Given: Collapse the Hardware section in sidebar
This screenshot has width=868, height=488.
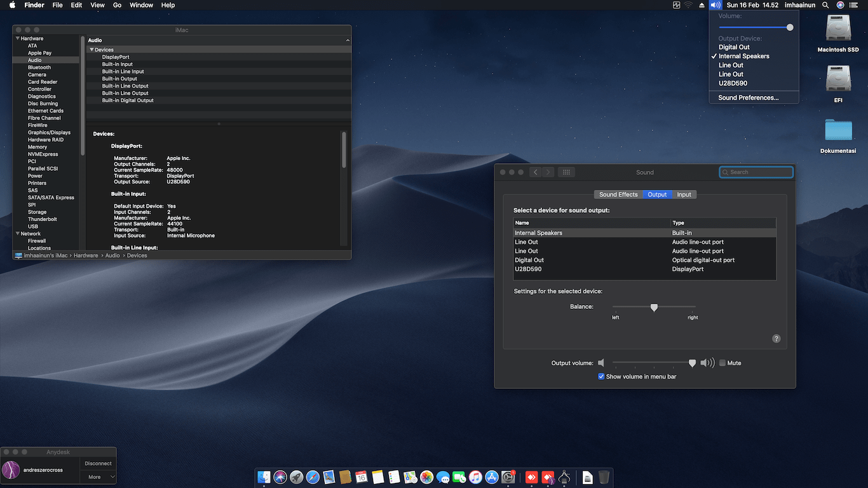Looking at the screenshot, I should (x=17, y=39).
